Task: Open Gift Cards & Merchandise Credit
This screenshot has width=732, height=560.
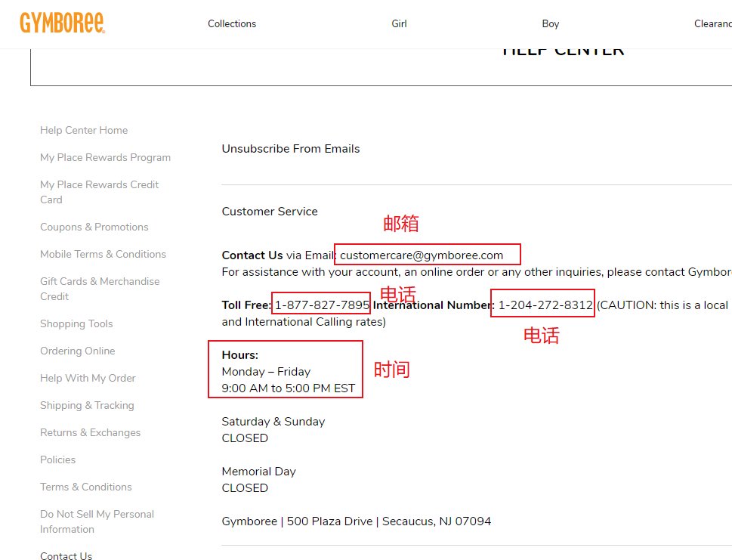Action: 100,289
